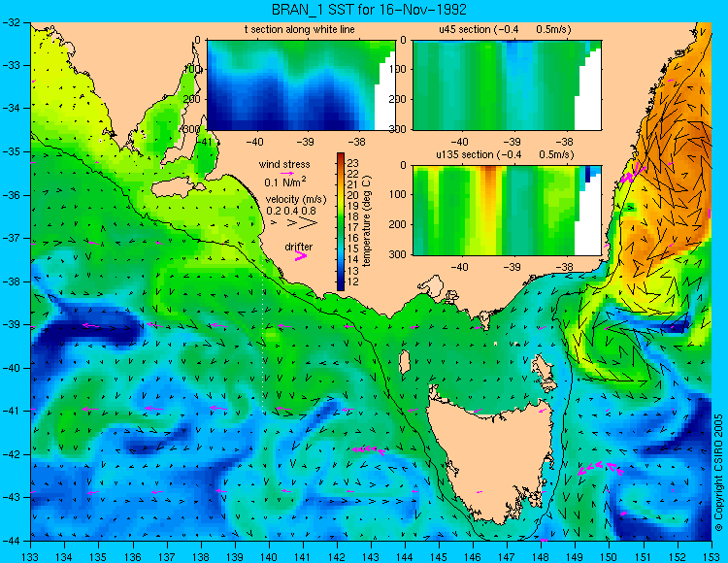728x563 pixels.
Task: Click the 'velocity (m/s)' legend label
Action: tap(296, 199)
